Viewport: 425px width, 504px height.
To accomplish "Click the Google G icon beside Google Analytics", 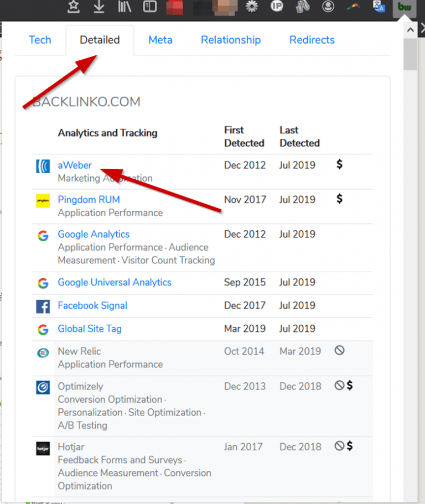I will [x=43, y=235].
